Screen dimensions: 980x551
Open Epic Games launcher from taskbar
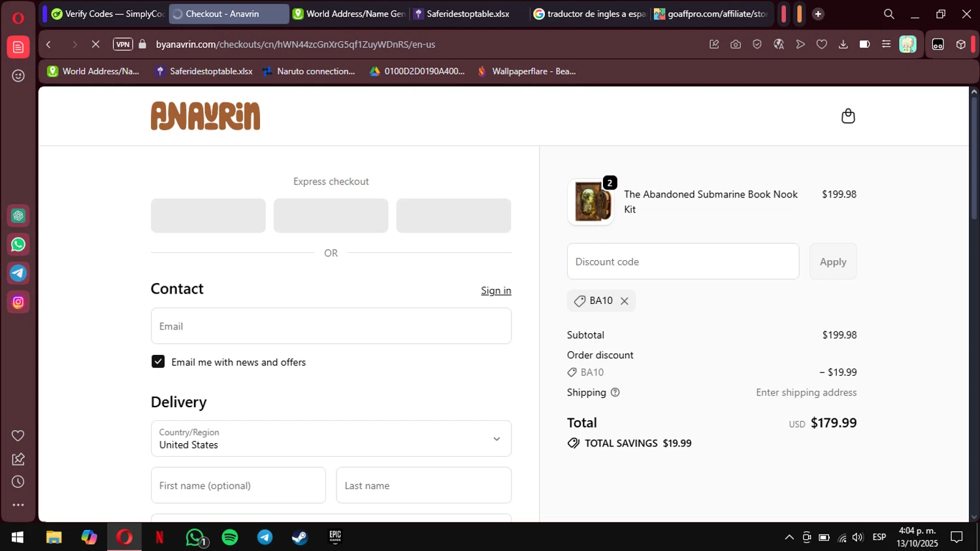[335, 537]
